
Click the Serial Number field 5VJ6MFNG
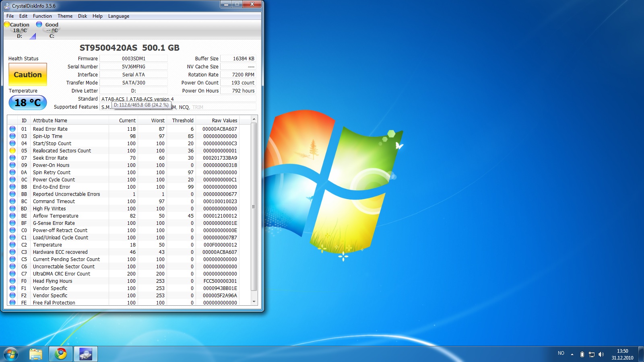[134, 66]
